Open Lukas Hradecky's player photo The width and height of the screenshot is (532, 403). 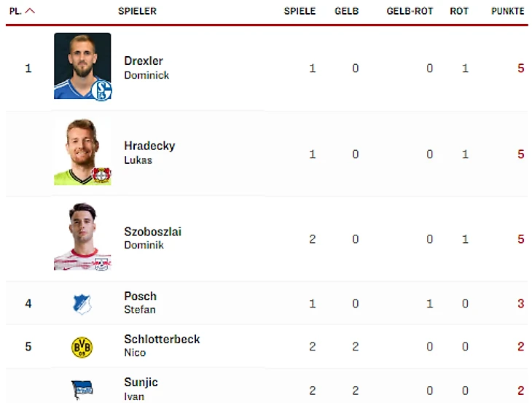(x=82, y=152)
